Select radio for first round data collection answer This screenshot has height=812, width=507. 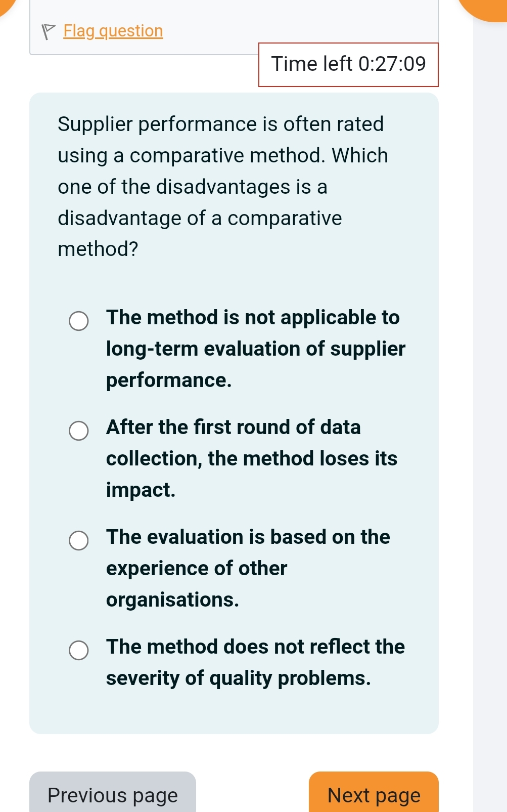pyautogui.click(x=78, y=431)
